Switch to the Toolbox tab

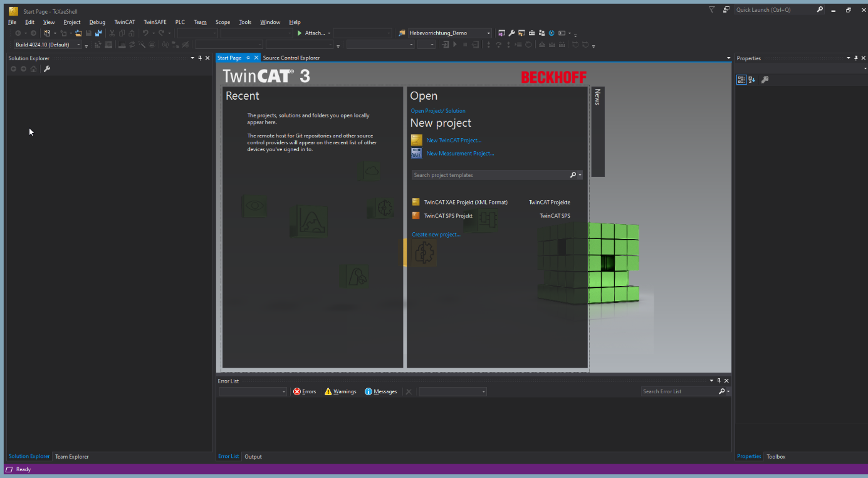[x=776, y=457]
